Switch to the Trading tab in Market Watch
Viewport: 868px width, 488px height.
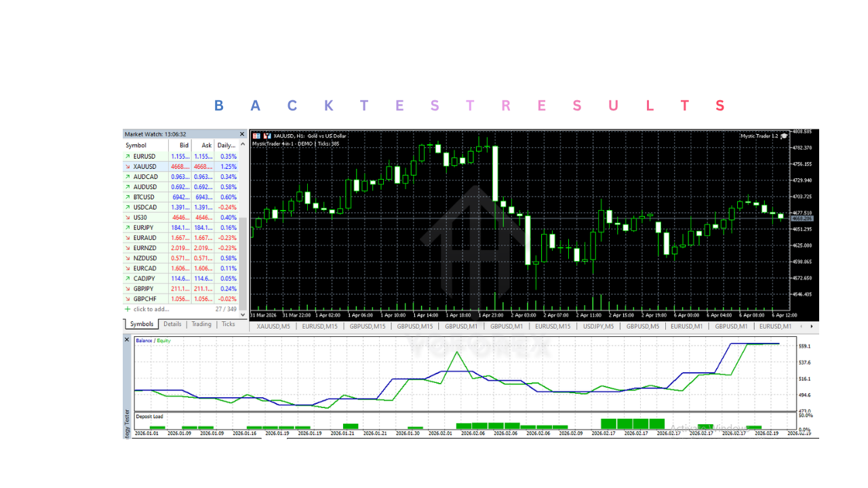coord(201,324)
